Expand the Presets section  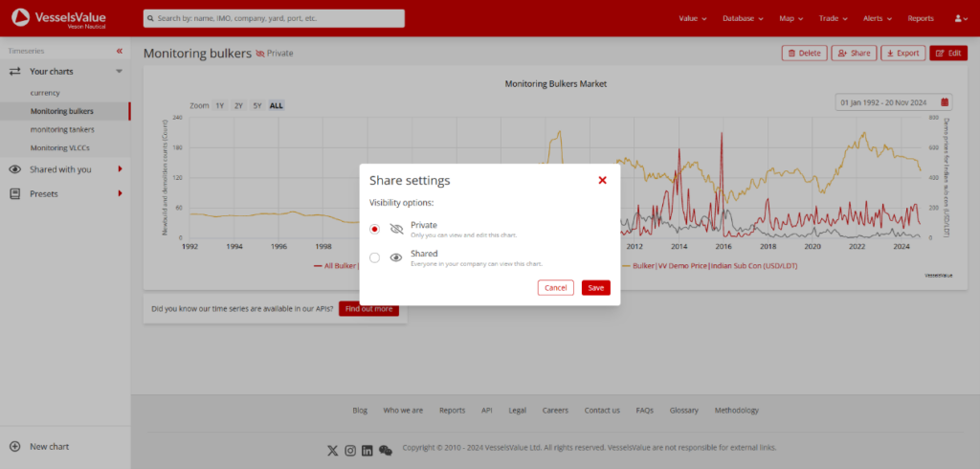tap(120, 193)
